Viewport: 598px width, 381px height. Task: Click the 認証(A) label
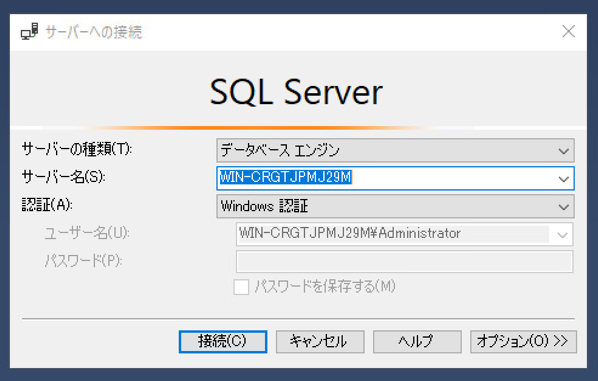click(x=47, y=205)
